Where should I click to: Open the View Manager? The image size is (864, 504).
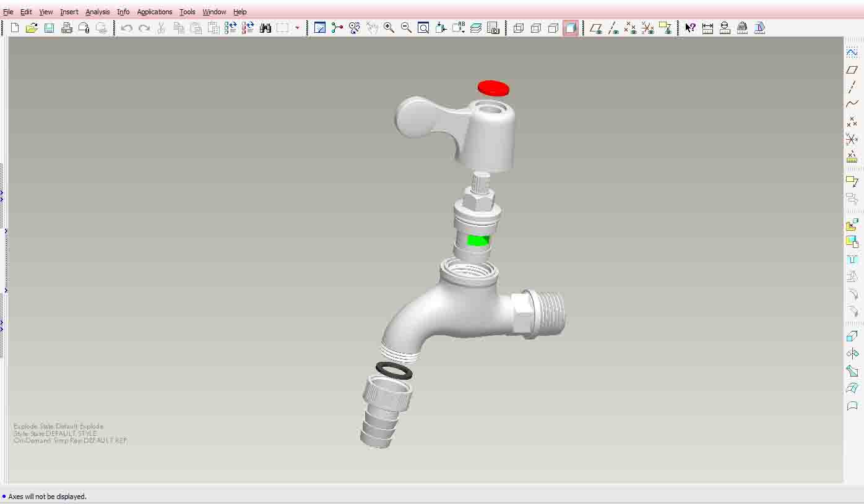[493, 28]
